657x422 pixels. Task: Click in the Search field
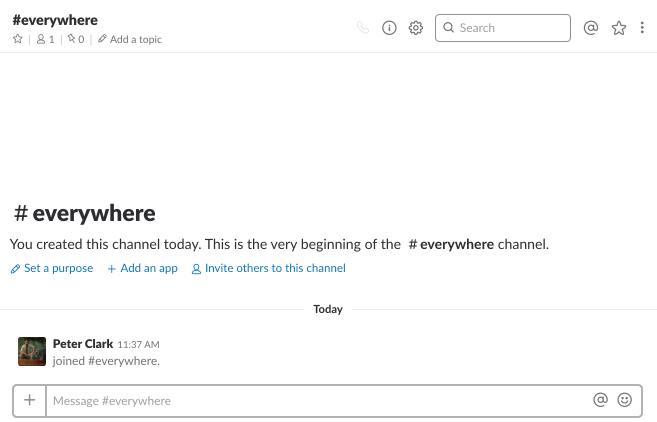(x=503, y=28)
